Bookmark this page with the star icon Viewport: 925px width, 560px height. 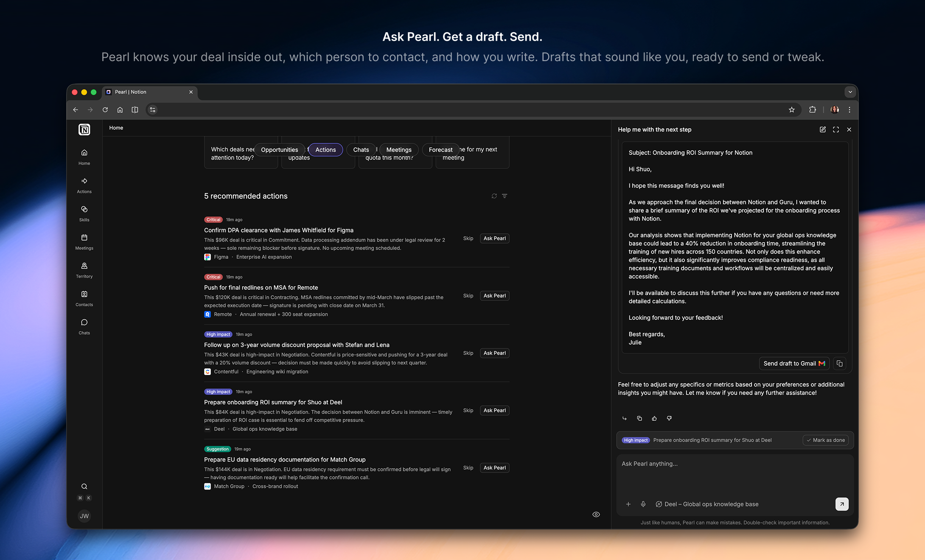pyautogui.click(x=792, y=110)
